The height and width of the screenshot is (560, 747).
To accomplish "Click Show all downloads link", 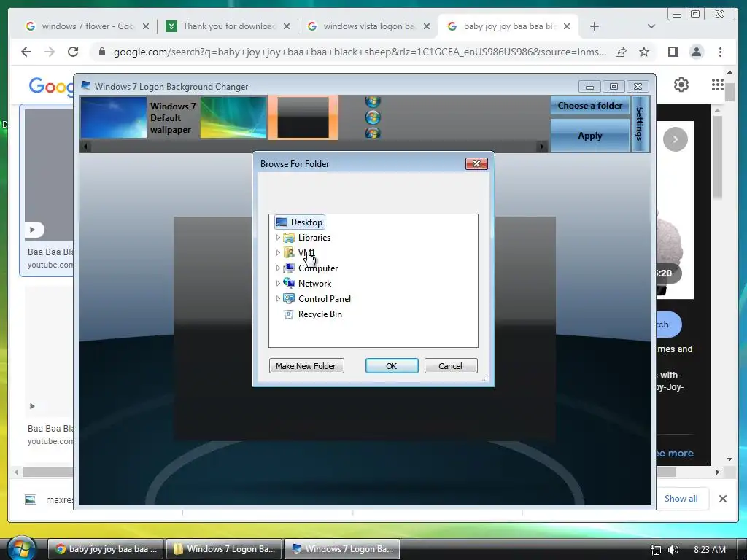I will (681, 499).
